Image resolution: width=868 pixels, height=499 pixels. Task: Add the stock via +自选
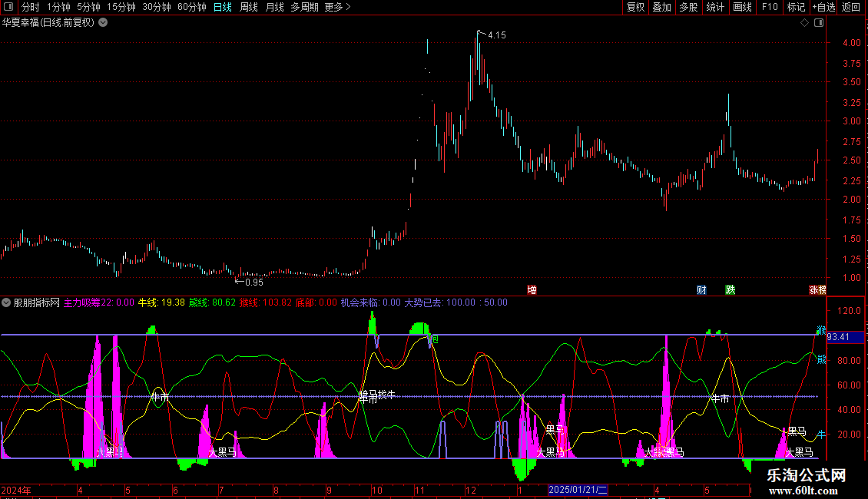[823, 7]
